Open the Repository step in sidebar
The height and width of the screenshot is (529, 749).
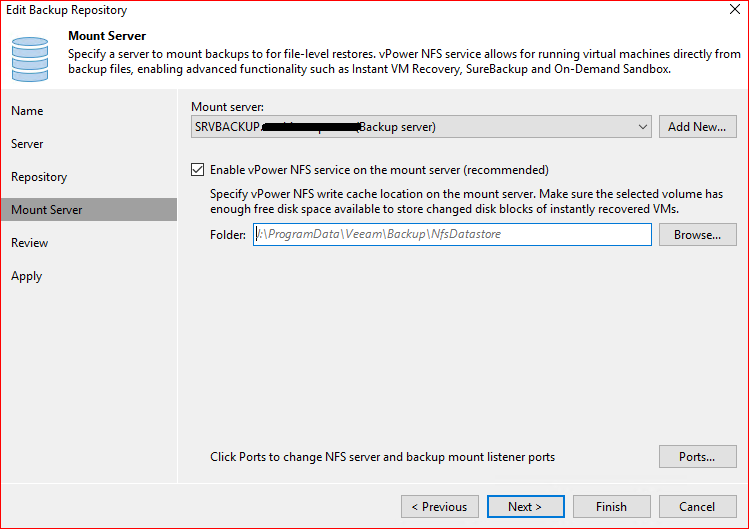(x=39, y=177)
